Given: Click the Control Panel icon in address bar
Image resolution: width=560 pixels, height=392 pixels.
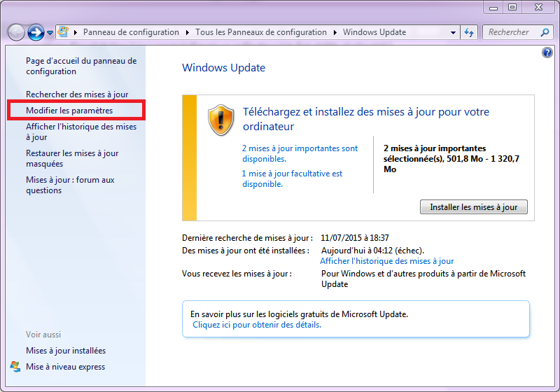Looking at the screenshot, I should [x=63, y=31].
